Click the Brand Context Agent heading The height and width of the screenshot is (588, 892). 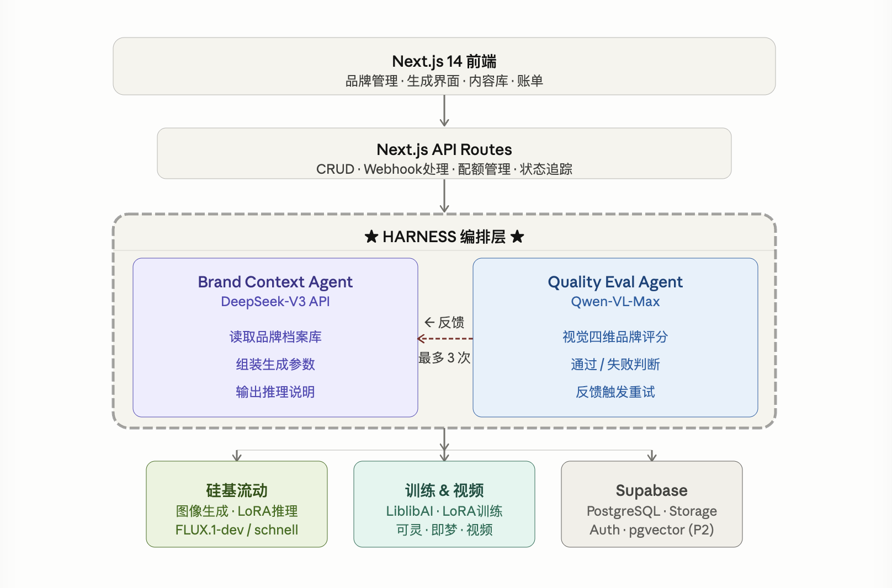pyautogui.click(x=275, y=282)
